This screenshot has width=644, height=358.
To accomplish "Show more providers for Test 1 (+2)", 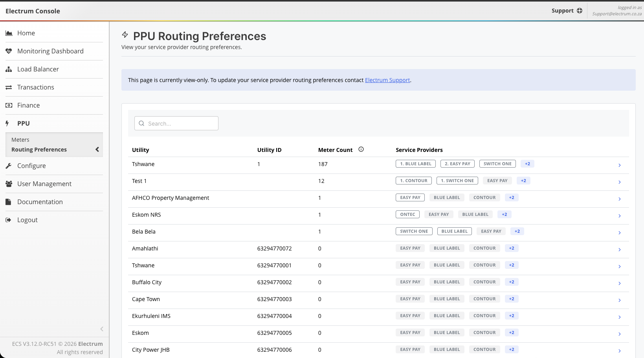I will [x=523, y=181].
